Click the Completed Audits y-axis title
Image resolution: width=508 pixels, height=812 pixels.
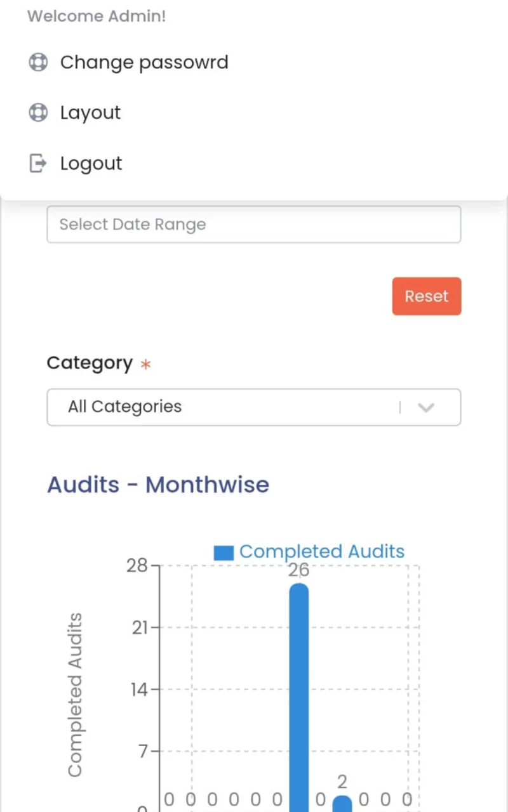pos(75,695)
